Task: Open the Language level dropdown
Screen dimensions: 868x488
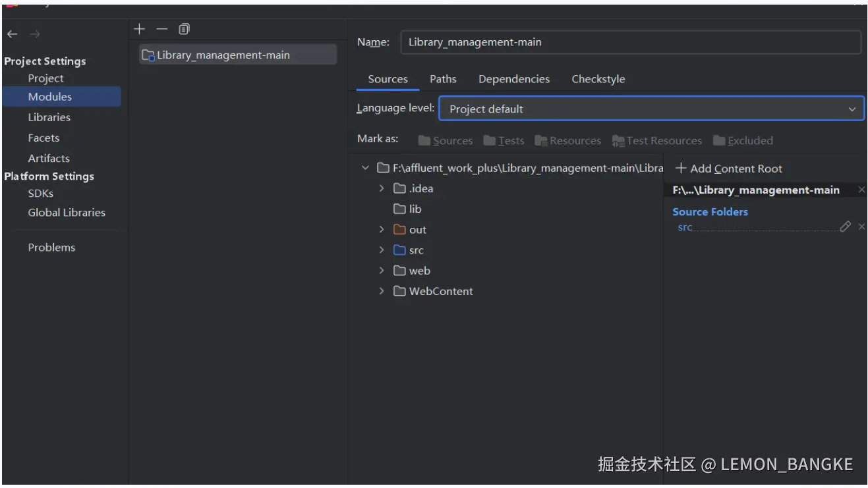Action: (x=651, y=109)
